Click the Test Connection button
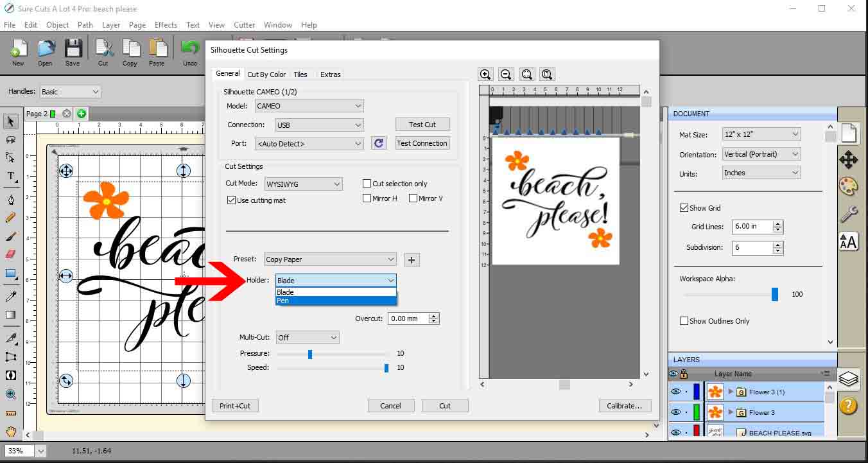This screenshot has height=463, width=868. 422,143
